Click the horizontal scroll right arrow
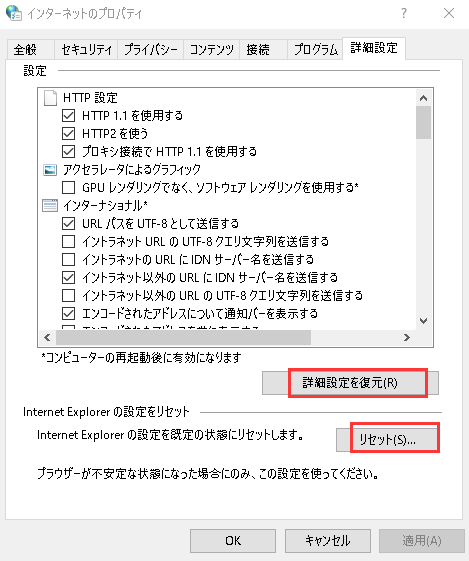The height and width of the screenshot is (561, 469). tap(407, 337)
